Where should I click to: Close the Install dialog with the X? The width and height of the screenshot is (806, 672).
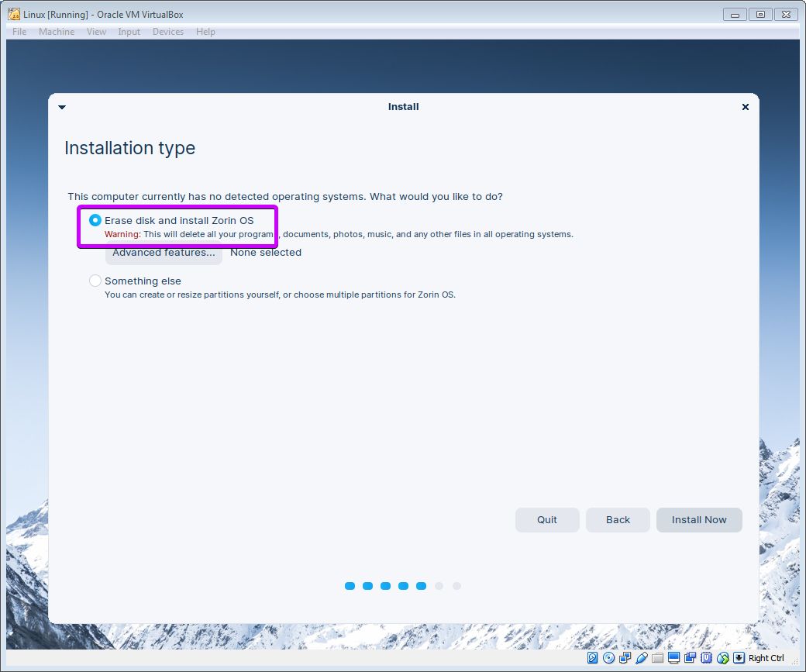tap(746, 107)
